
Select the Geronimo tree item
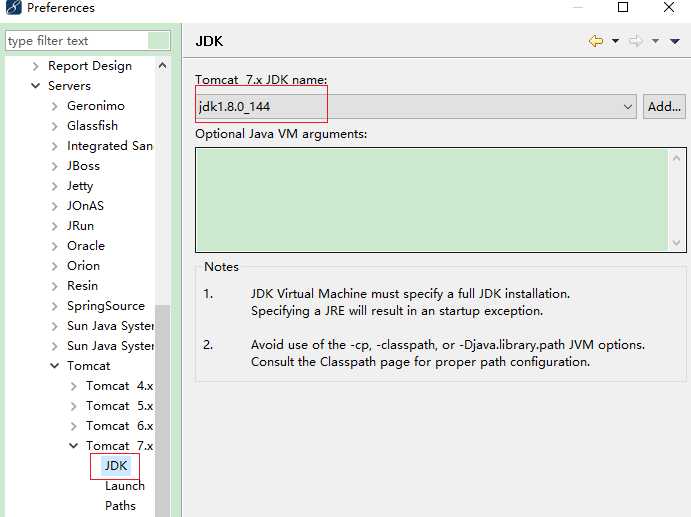coord(96,106)
